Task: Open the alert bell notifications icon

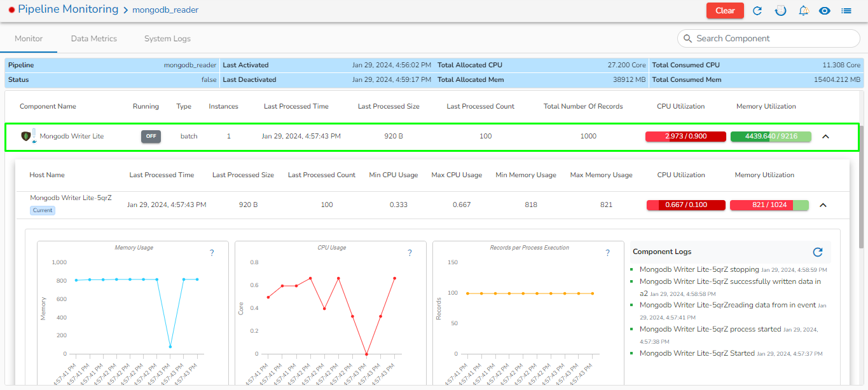Action: coord(804,10)
